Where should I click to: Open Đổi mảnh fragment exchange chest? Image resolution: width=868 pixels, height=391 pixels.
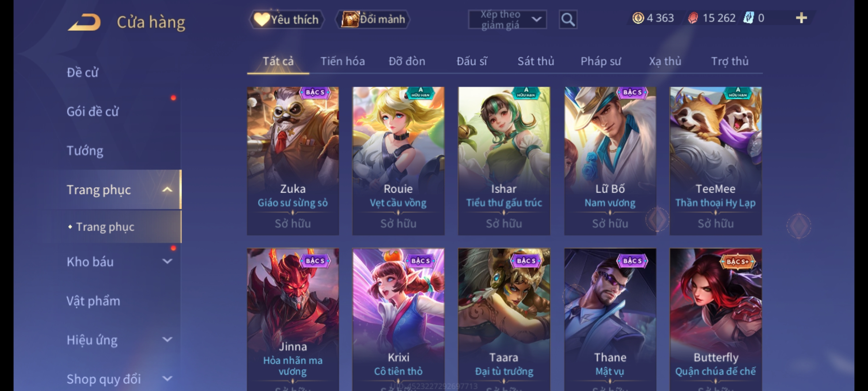(x=373, y=19)
